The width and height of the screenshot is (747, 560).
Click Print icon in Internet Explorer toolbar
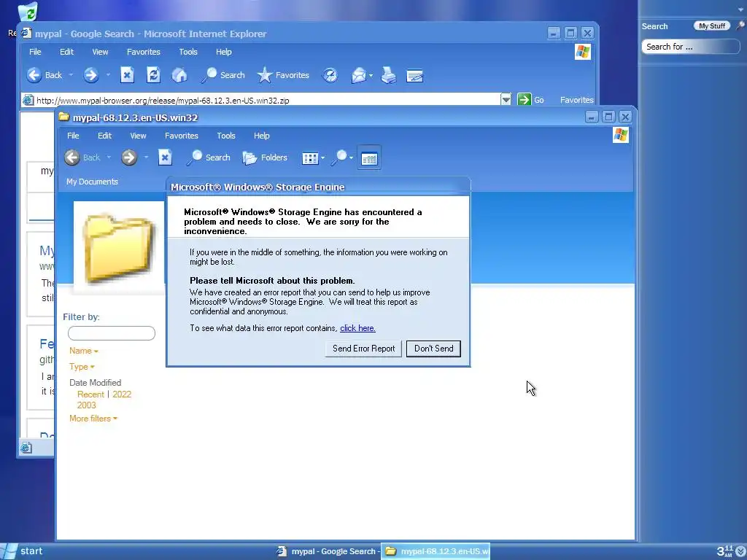coord(389,75)
